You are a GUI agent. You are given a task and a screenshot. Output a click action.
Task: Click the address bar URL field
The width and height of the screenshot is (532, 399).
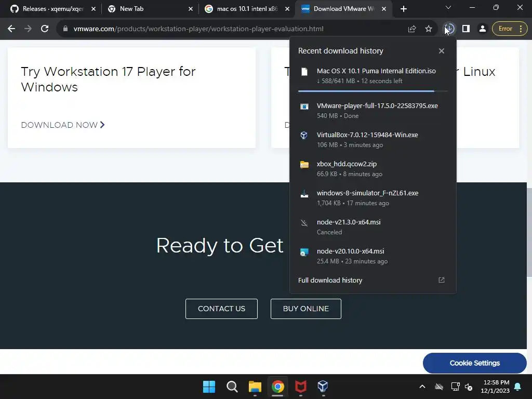198,29
